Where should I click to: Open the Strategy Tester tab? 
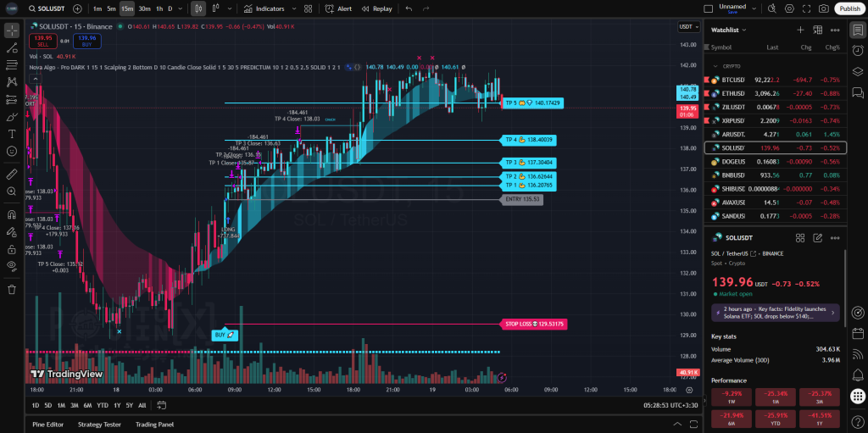(99, 425)
